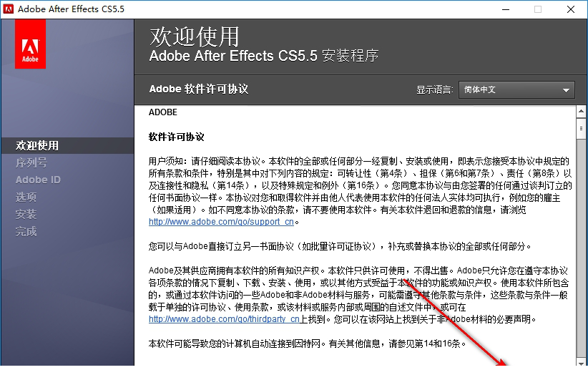Select the 安装 step in the sidebar
The width and height of the screenshot is (588, 380).
tap(26, 215)
